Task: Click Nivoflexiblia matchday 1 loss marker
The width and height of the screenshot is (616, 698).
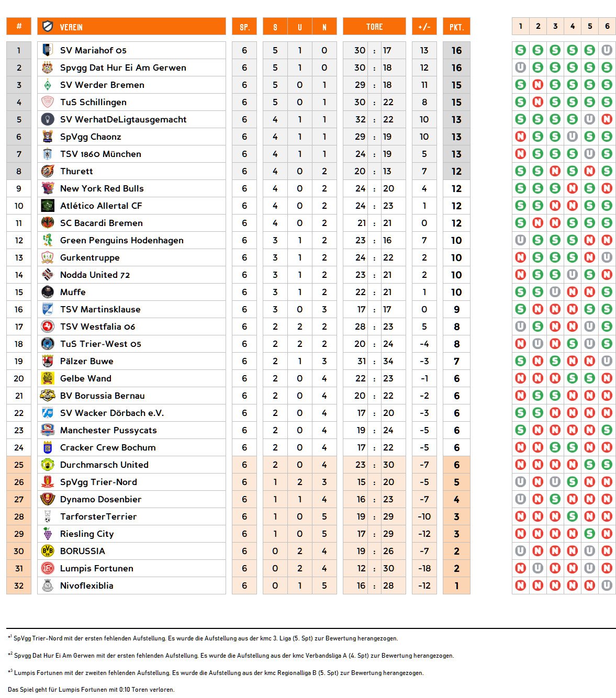Action: pyautogui.click(x=520, y=586)
